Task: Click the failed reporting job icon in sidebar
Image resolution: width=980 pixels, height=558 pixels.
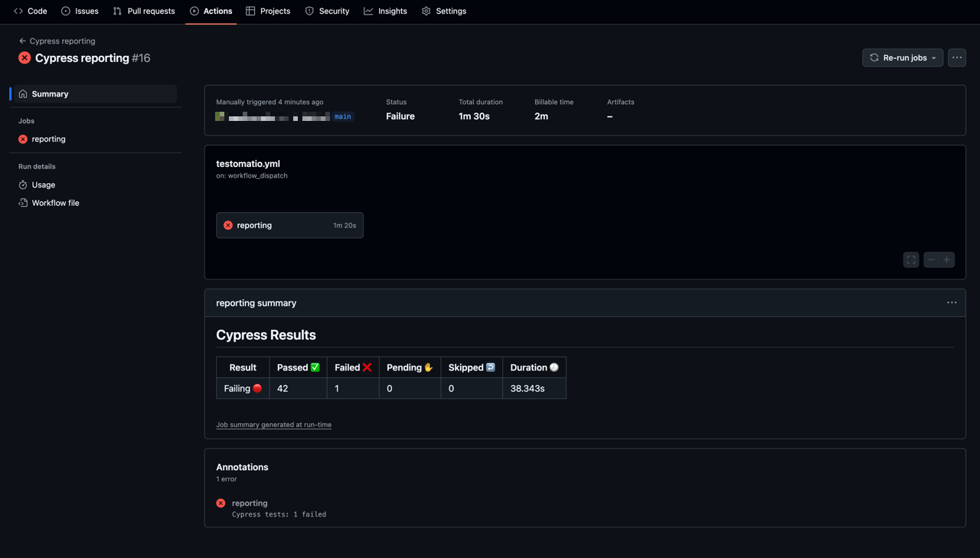Action: [21, 139]
